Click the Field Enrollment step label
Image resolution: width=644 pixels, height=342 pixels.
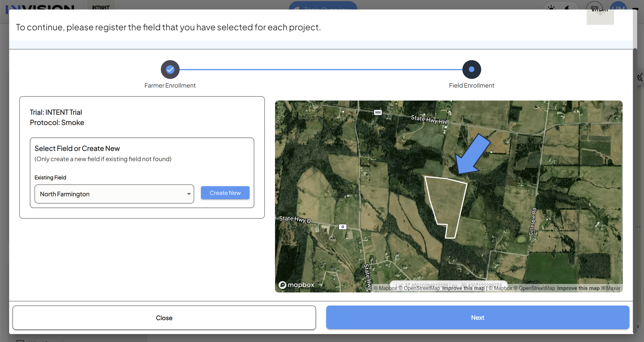pyautogui.click(x=471, y=85)
